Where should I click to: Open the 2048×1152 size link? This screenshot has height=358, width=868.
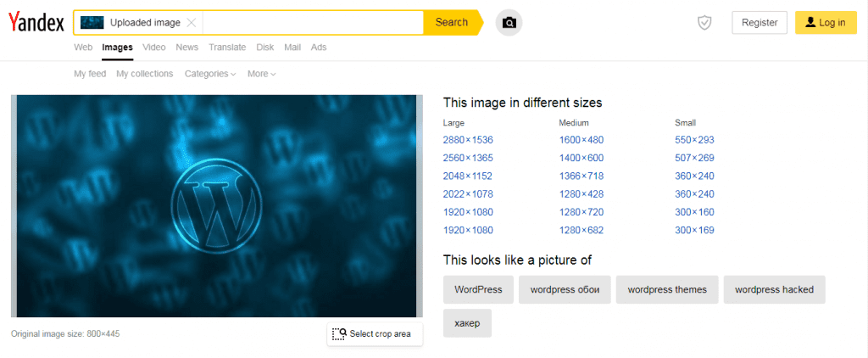click(x=468, y=176)
